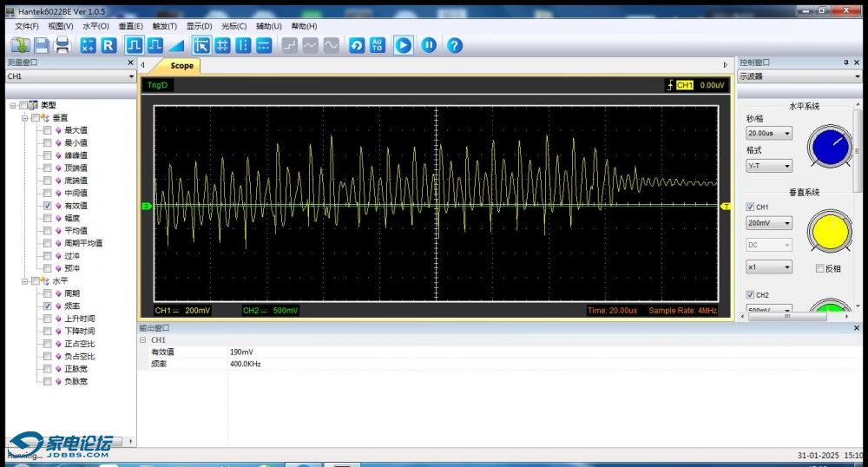Screen dimensions: 868x467
Task: Click the CH1 trigger rising-edge icon
Action: coord(670,85)
